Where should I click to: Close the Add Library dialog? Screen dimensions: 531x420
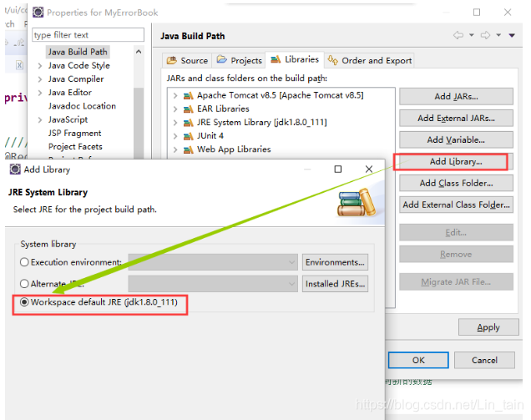[x=369, y=169]
